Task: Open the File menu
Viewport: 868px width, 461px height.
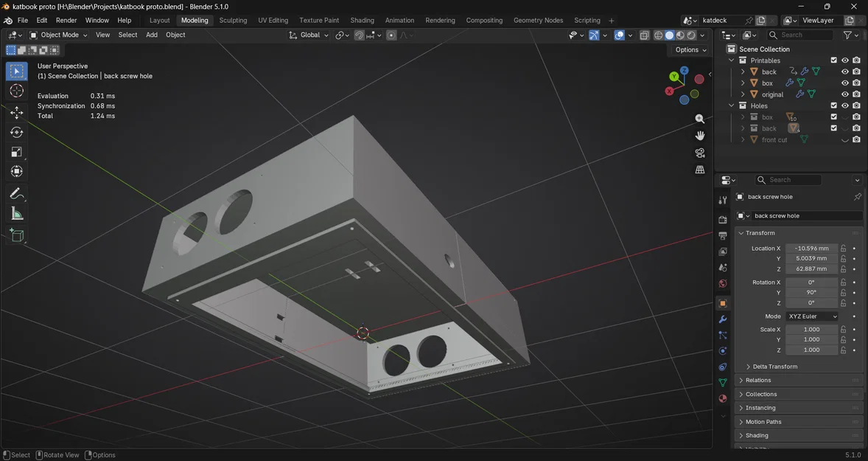Action: (23, 21)
